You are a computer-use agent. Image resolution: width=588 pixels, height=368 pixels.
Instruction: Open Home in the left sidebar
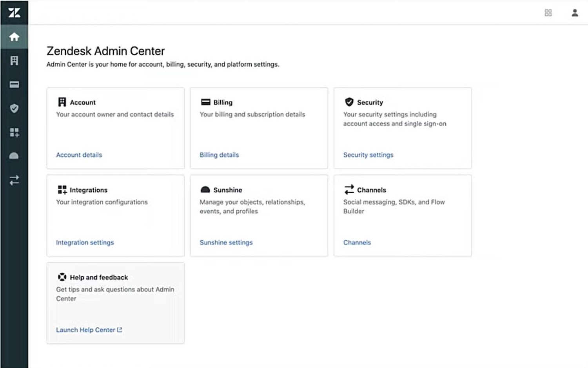(x=14, y=37)
